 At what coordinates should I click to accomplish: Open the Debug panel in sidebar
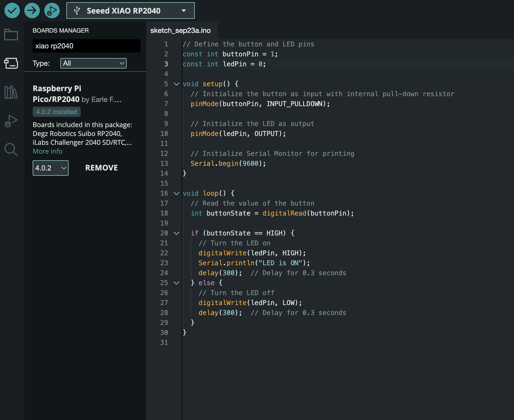tap(11, 121)
